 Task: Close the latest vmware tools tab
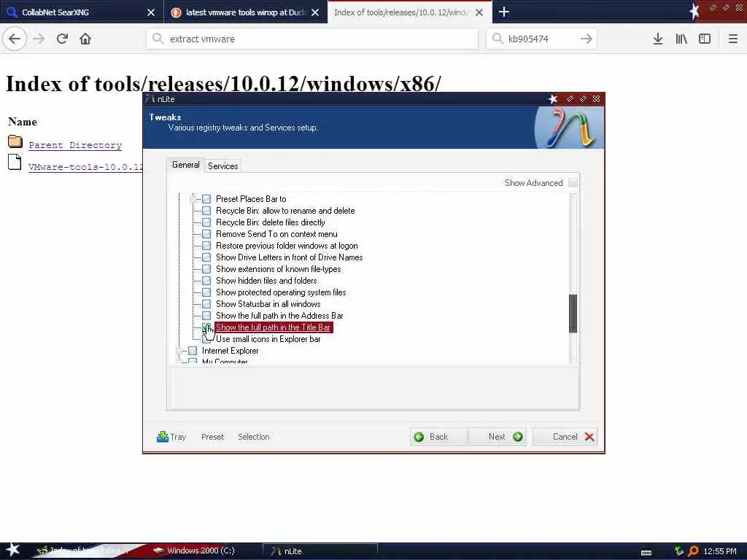click(315, 12)
